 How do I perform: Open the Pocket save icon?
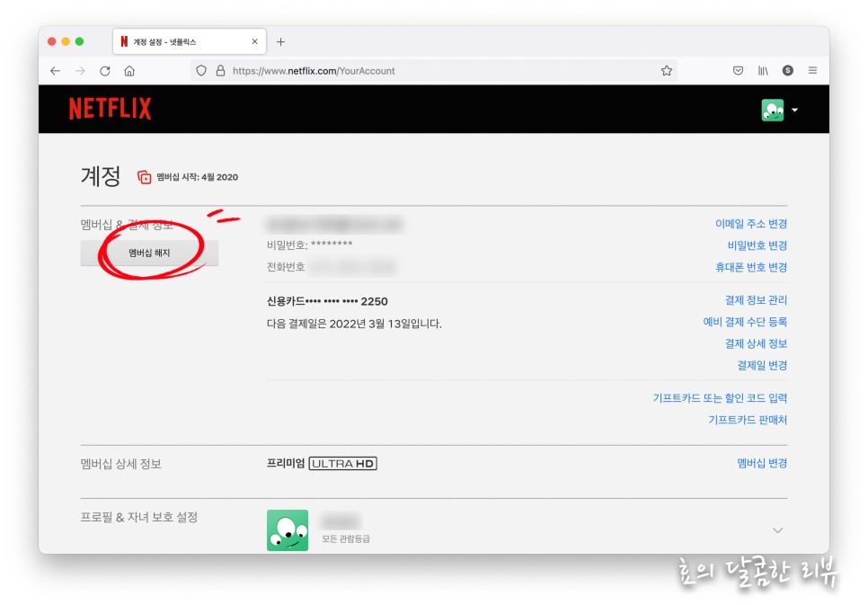(x=738, y=70)
